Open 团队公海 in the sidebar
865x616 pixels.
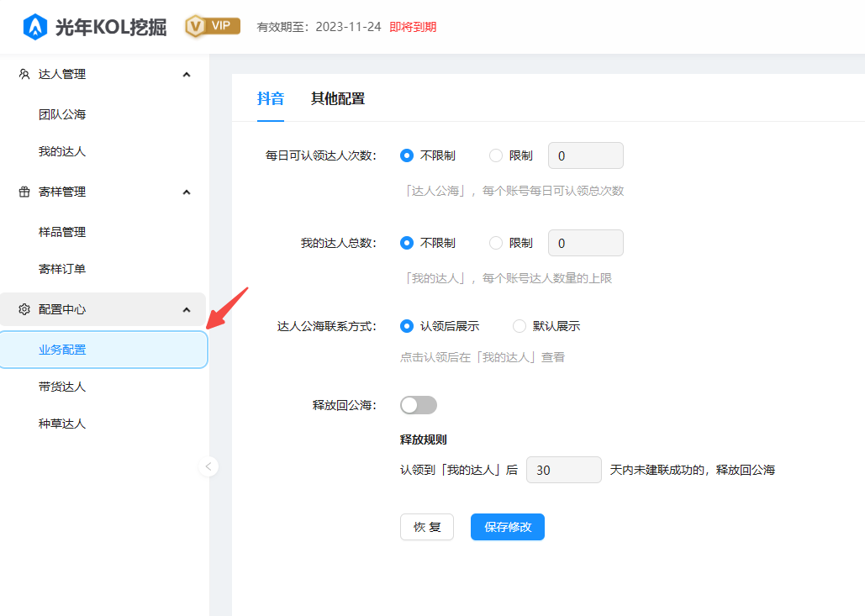[62, 114]
